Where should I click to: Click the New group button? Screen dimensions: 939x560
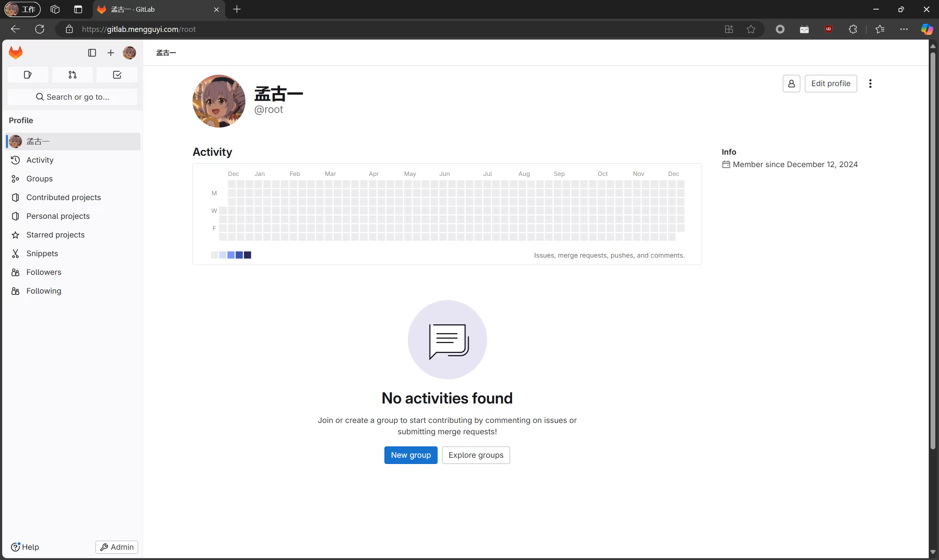(410, 455)
